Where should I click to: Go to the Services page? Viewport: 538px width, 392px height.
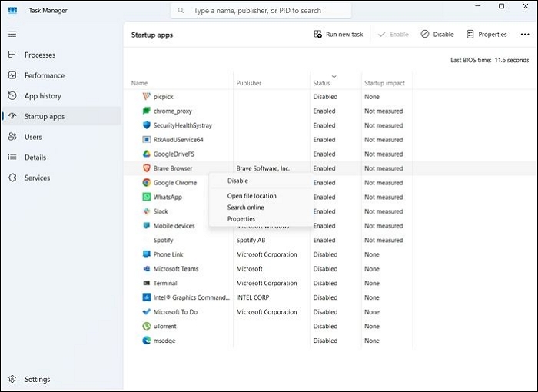point(37,178)
